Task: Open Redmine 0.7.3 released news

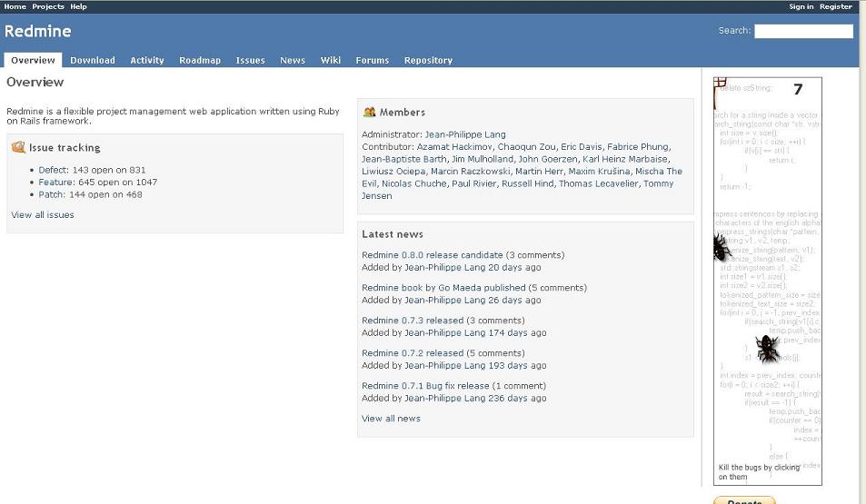Action: click(413, 321)
